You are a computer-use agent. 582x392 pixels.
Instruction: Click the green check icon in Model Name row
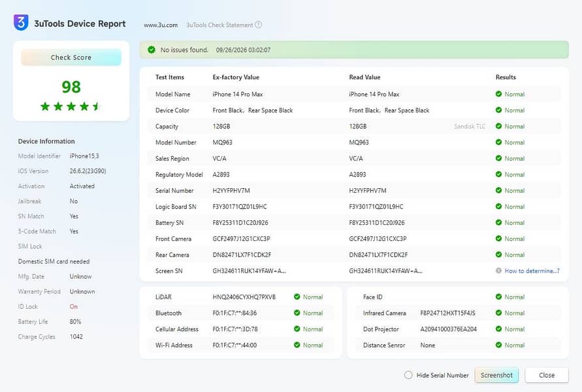[498, 94]
